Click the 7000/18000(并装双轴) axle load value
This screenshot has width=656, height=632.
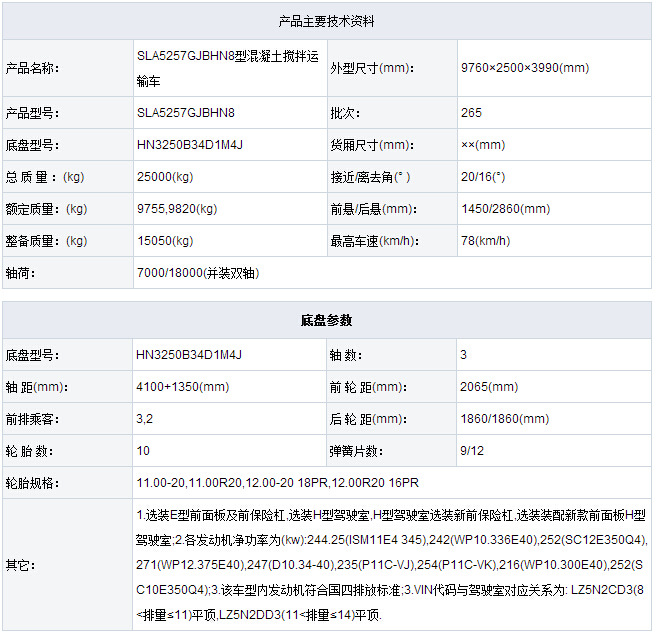click(198, 273)
